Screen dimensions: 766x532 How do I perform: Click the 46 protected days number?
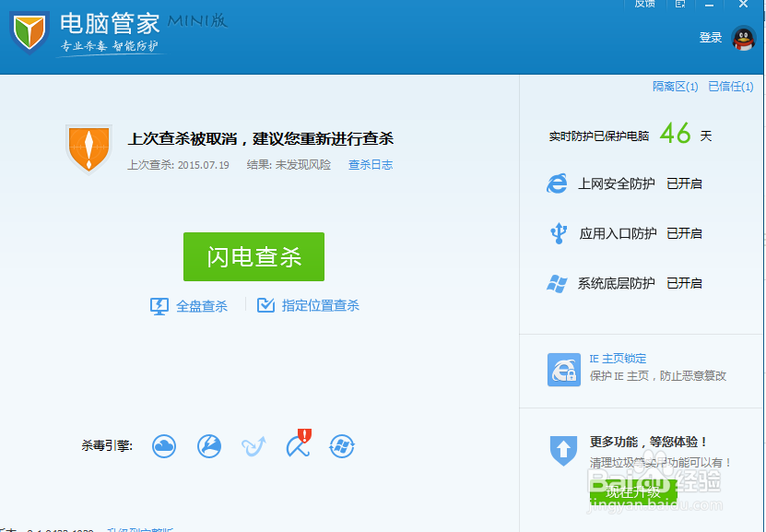(x=675, y=133)
